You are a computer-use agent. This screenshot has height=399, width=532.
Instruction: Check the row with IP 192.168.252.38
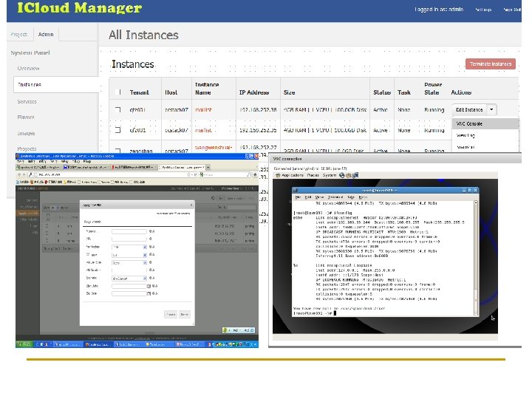(117, 109)
